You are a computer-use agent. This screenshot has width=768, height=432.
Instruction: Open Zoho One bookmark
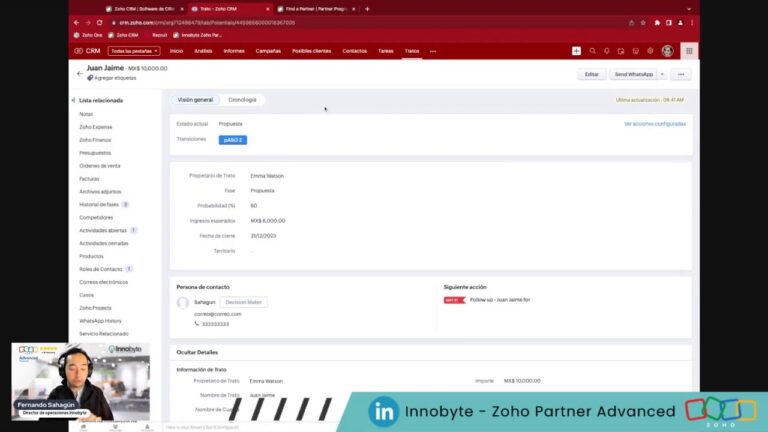coord(88,35)
